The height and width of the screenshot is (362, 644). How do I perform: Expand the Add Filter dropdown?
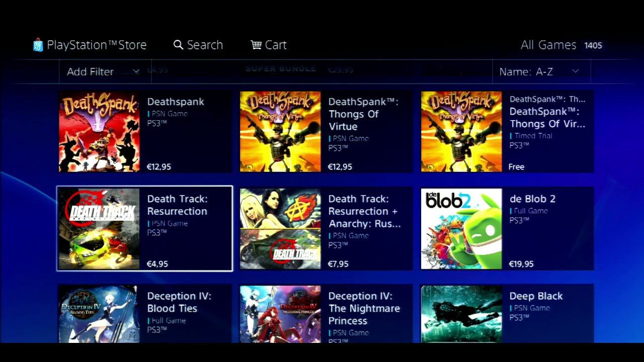pos(105,71)
